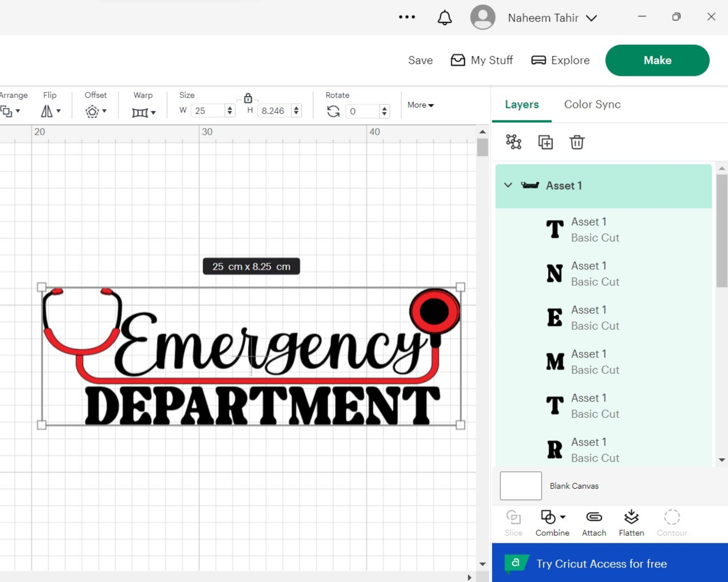This screenshot has height=582, width=728.
Task: Open the notifications bell
Action: 444,17
